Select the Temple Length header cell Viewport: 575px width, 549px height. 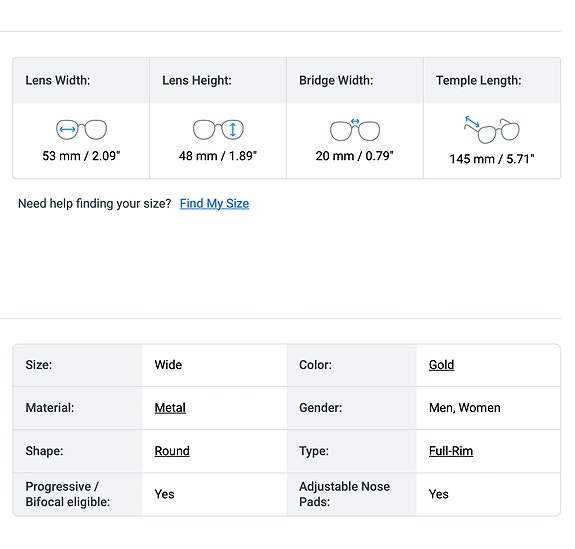pyautogui.click(x=492, y=80)
